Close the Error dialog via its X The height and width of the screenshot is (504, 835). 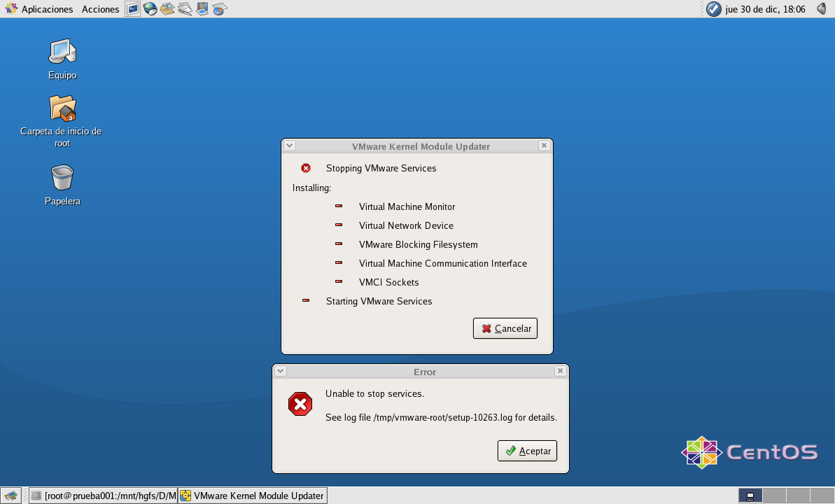[x=560, y=371]
